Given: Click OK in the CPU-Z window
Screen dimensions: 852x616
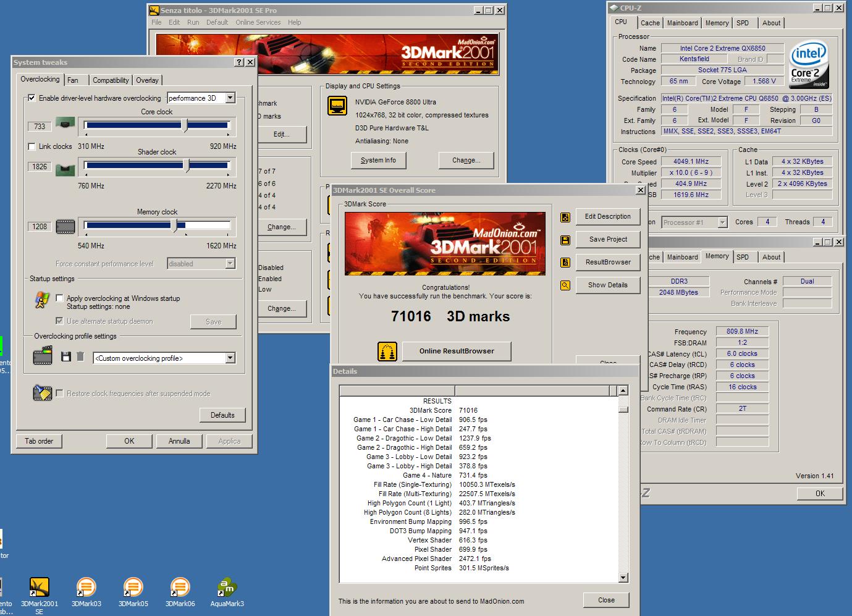Looking at the screenshot, I should pos(820,493).
